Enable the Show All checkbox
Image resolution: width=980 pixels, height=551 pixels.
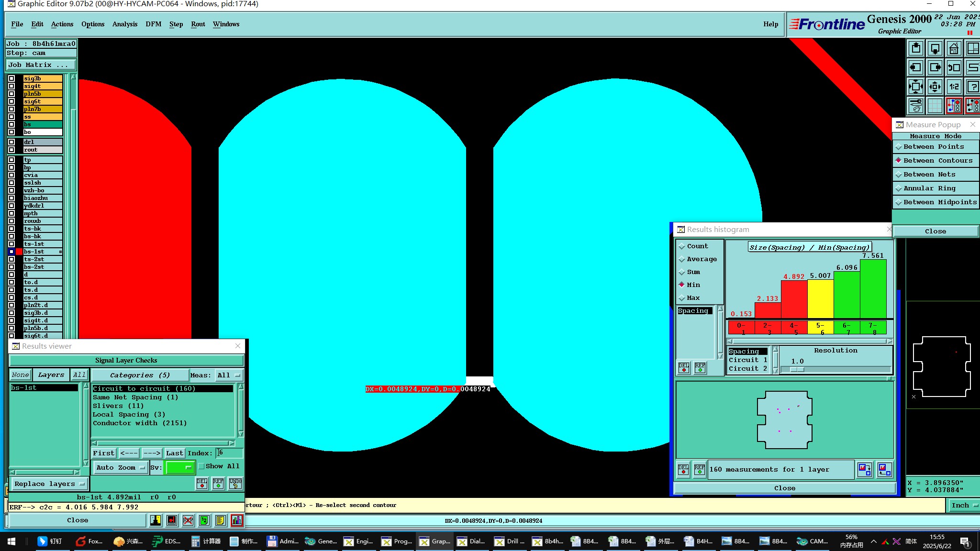tap(201, 466)
